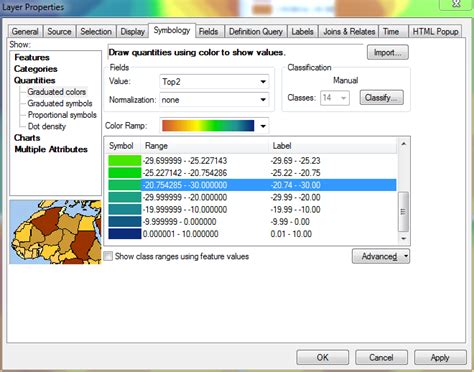Select range -9.999999 - 0.000000
Viewport: 474px width, 372px height.
(180, 222)
